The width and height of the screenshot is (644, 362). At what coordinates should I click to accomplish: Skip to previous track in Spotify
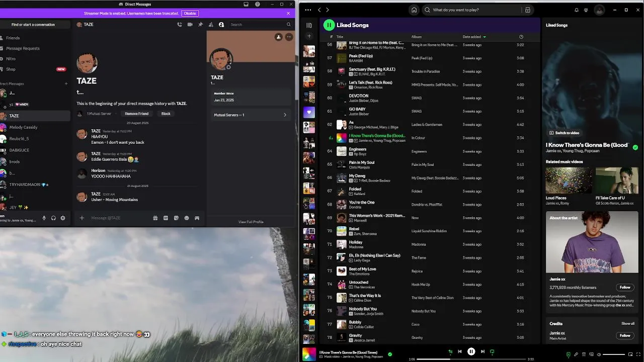click(x=460, y=351)
